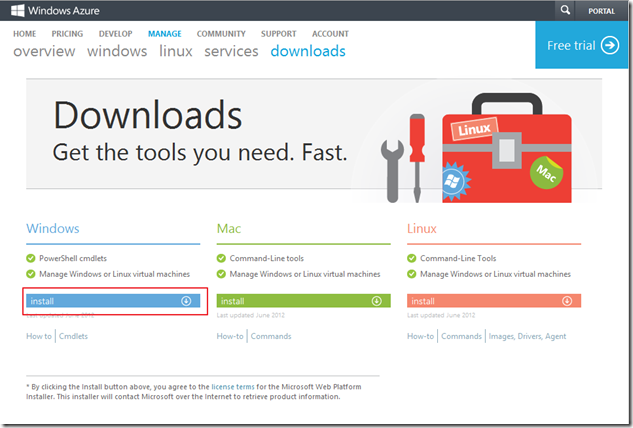Open the SUPPORT menu item
The height and width of the screenshot is (428, 633).
(279, 34)
